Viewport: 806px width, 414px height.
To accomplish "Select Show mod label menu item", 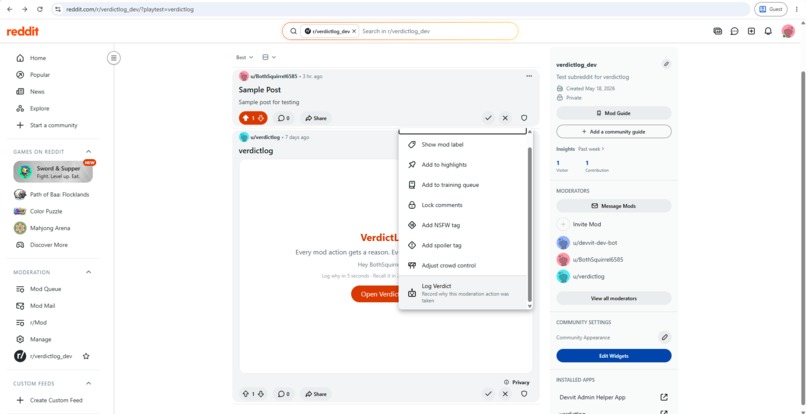I will point(463,145).
